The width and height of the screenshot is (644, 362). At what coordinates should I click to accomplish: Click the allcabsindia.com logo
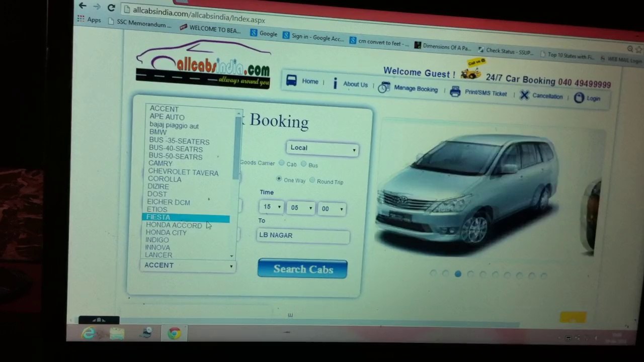pos(203,64)
